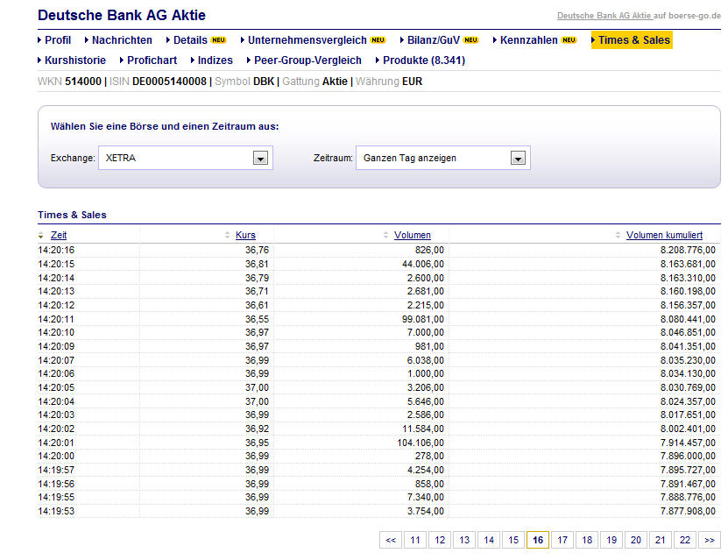Click the descending sort arrow at the header's left
Viewport: 728px width, 560px height.
point(39,235)
